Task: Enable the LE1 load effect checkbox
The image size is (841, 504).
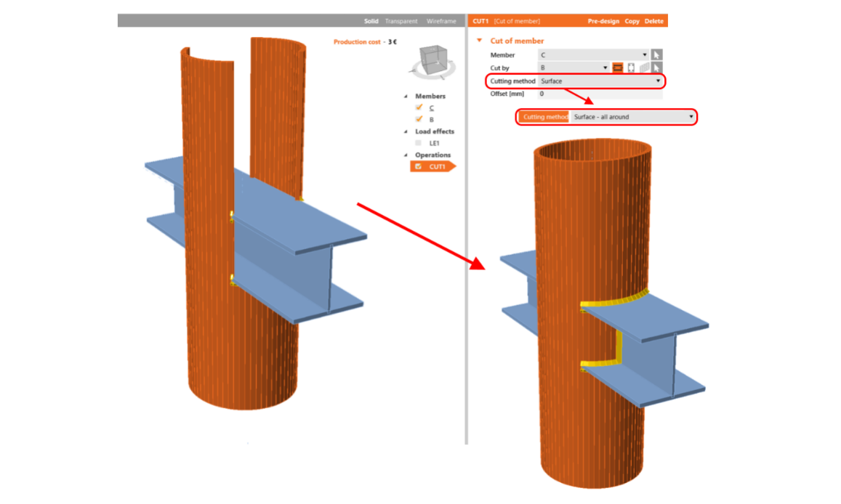Action: point(419,143)
